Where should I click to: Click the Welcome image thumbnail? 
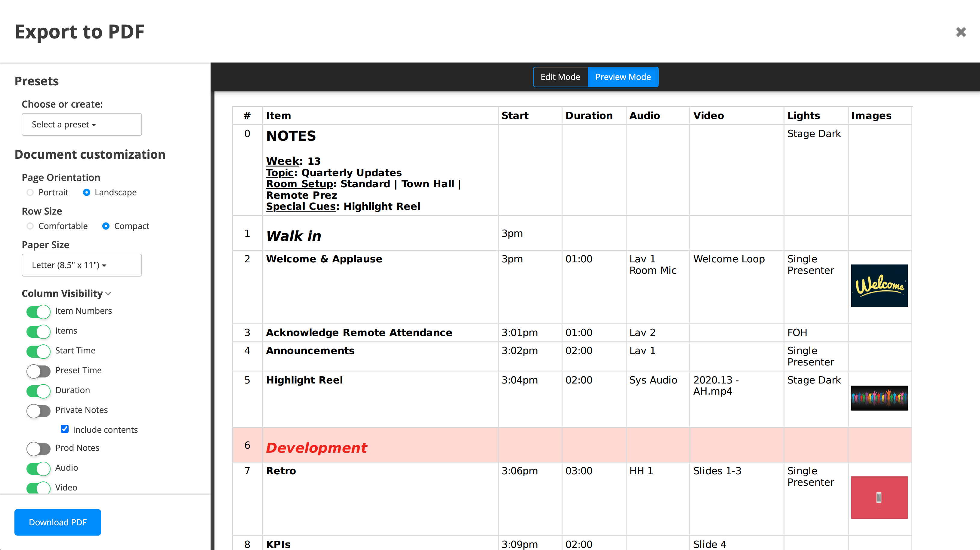coord(879,286)
